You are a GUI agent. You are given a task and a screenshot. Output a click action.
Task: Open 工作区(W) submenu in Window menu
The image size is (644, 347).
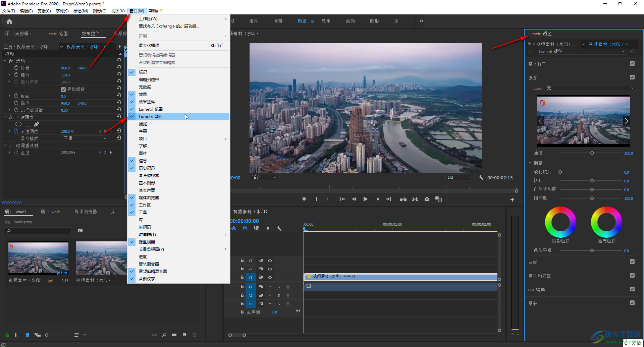(x=179, y=18)
